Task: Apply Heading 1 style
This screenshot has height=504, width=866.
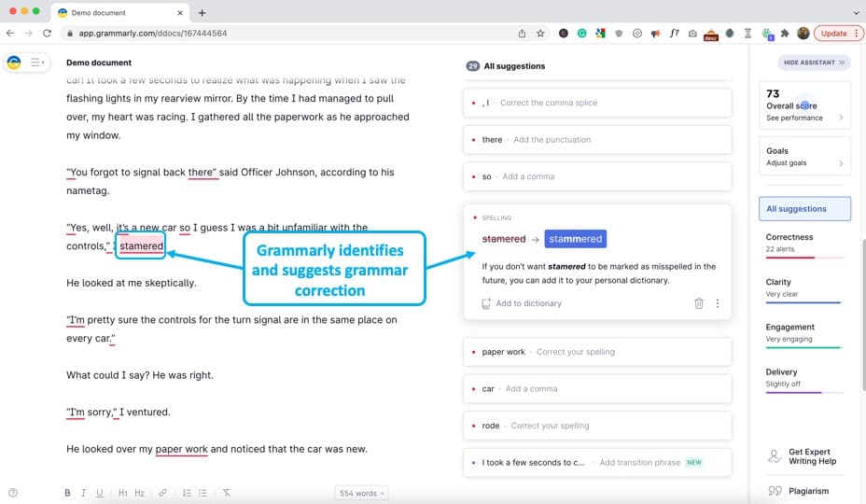Action: click(x=122, y=493)
